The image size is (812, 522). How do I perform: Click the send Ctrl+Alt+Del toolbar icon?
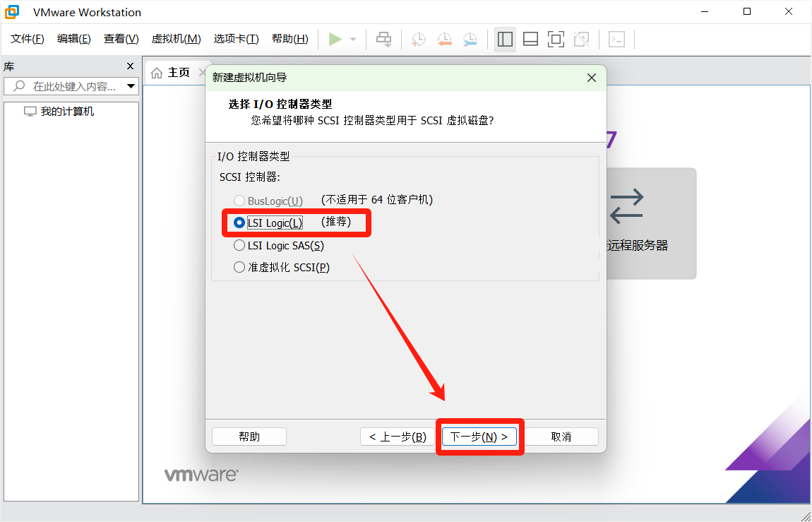point(383,40)
